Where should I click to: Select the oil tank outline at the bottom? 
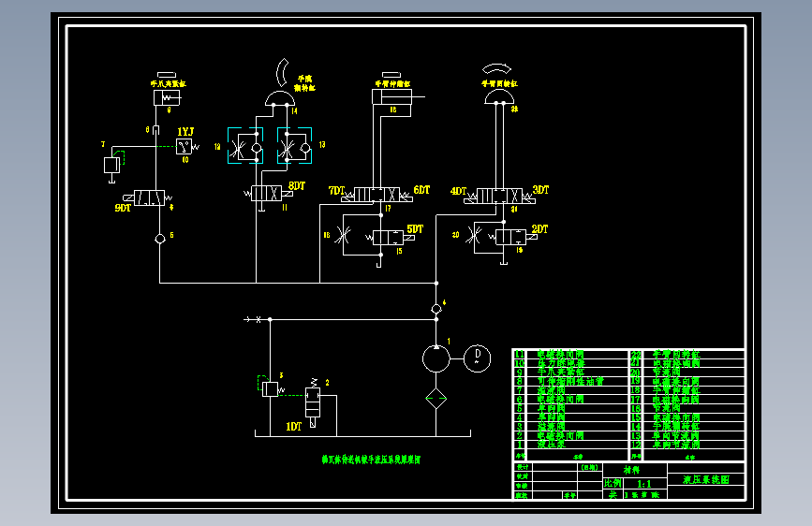pyautogui.click(x=362, y=433)
